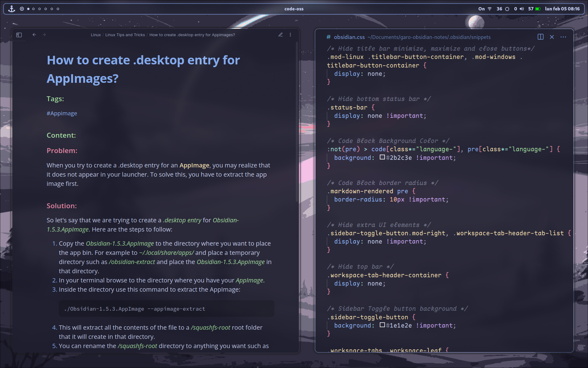Screen dimensions: 588x368
Task: Click the Problem: heading
Action: pos(62,151)
